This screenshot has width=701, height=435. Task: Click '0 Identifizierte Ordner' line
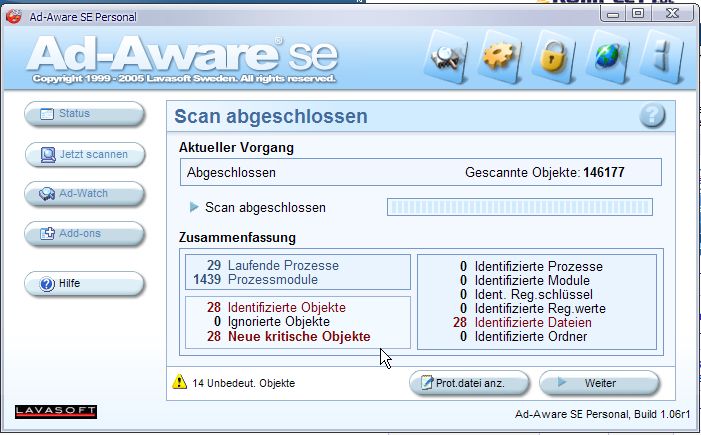click(x=524, y=336)
